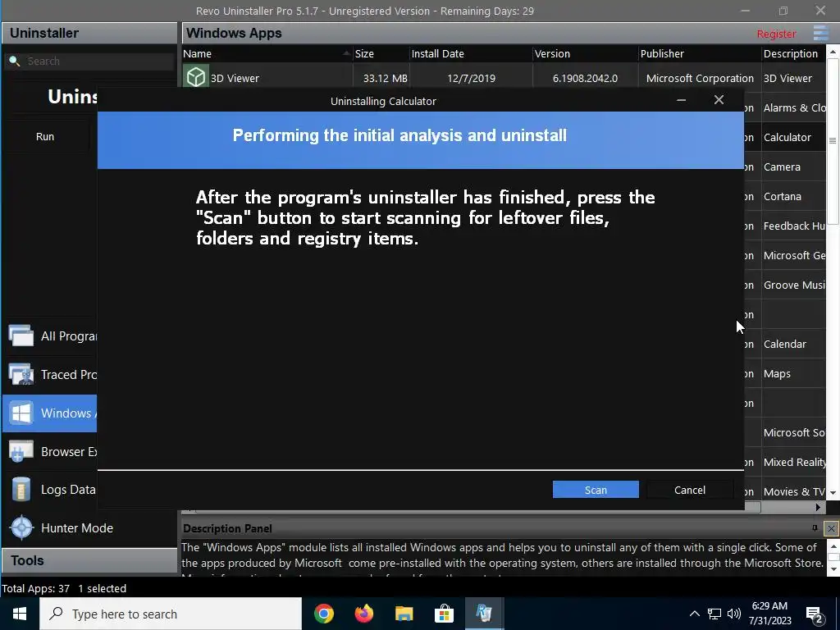Show hidden tray icons chevron
This screenshot has width=840, height=630.
[694, 614]
